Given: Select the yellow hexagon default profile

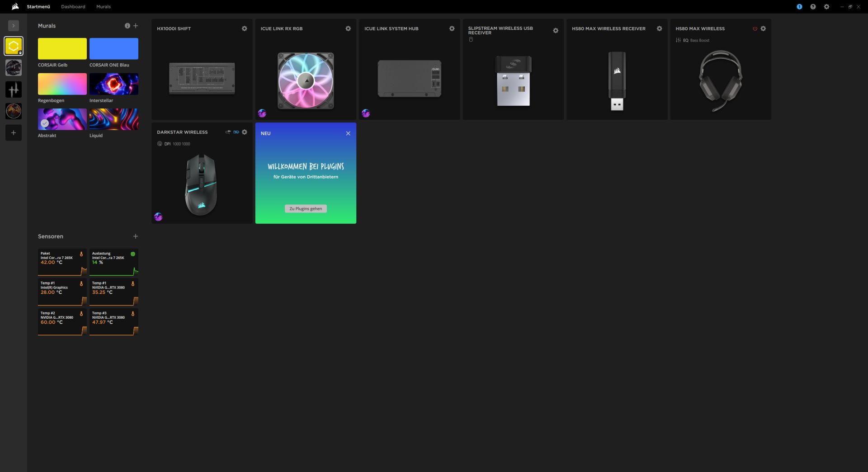Looking at the screenshot, I should pyautogui.click(x=14, y=46).
